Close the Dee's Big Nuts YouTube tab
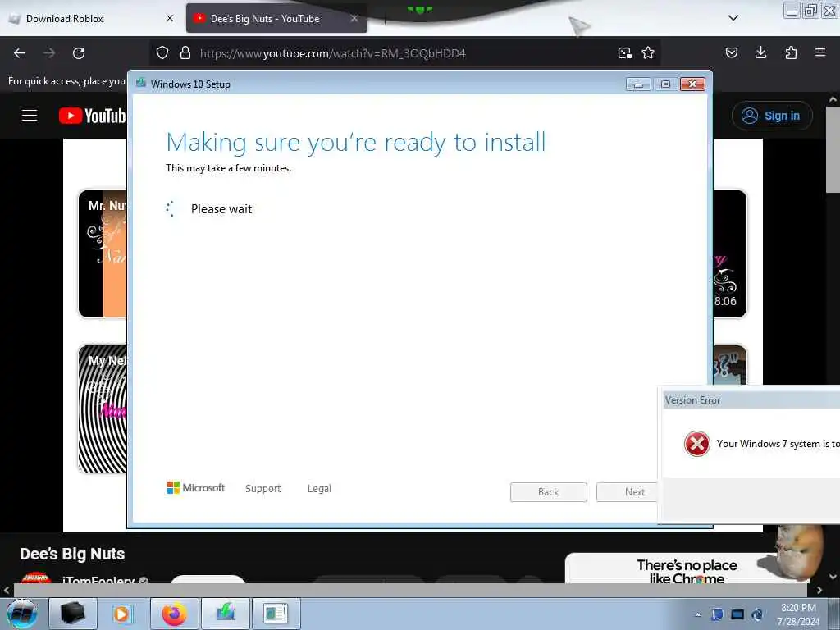 [x=354, y=18]
